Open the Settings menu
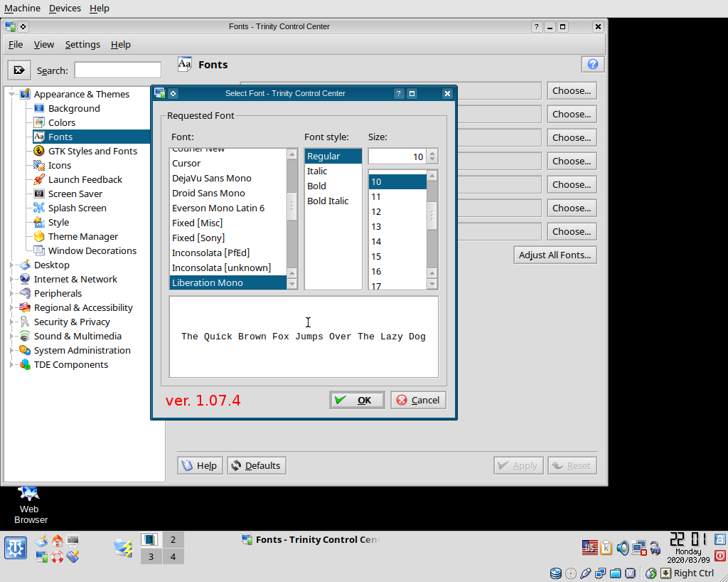The width and height of the screenshot is (728, 582). (82, 45)
